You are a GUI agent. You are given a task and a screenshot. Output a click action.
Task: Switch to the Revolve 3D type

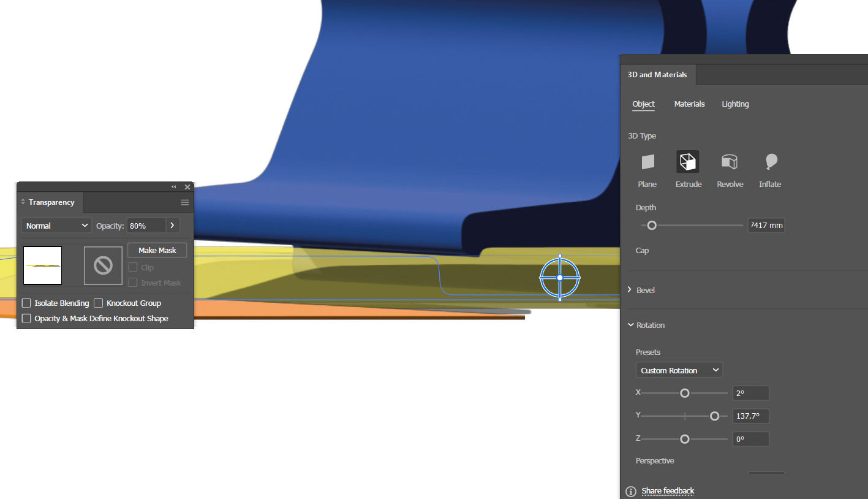pos(729,161)
